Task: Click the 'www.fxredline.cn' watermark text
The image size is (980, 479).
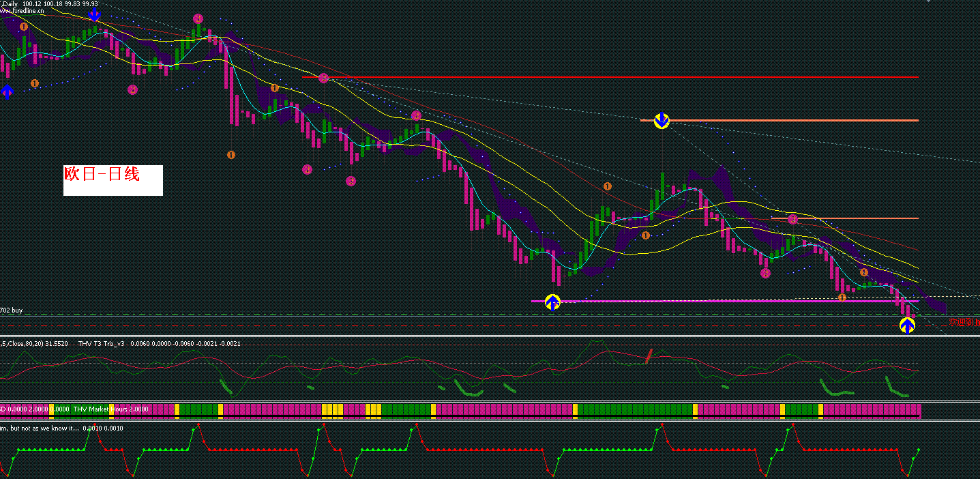Action: click(23, 11)
